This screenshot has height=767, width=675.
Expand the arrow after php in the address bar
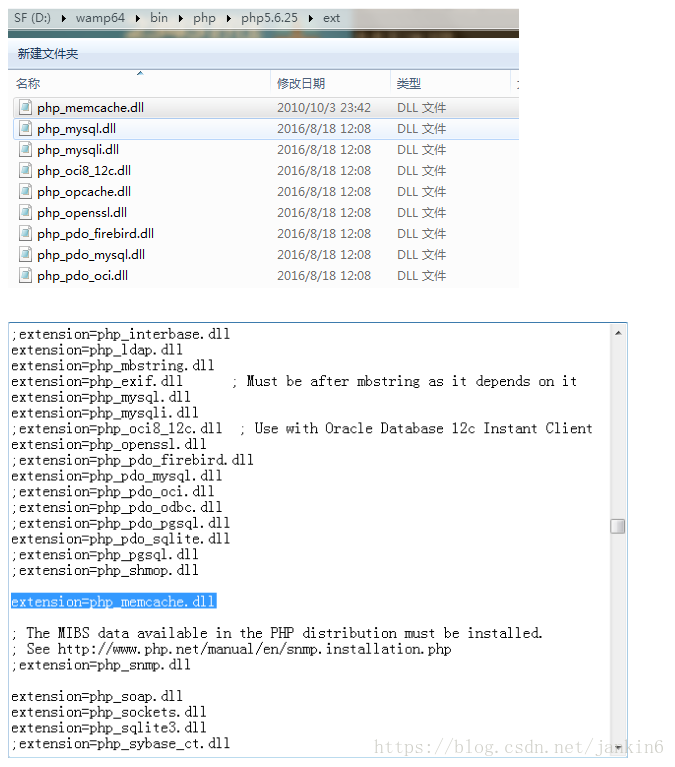click(x=228, y=19)
